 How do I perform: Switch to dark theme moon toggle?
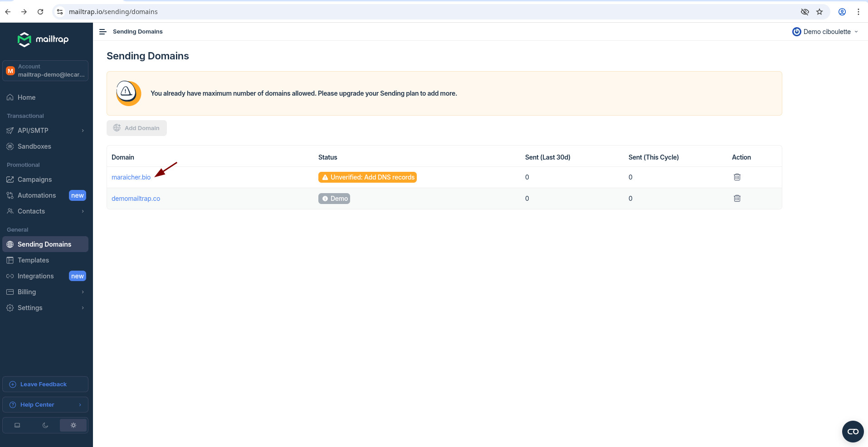[45, 425]
